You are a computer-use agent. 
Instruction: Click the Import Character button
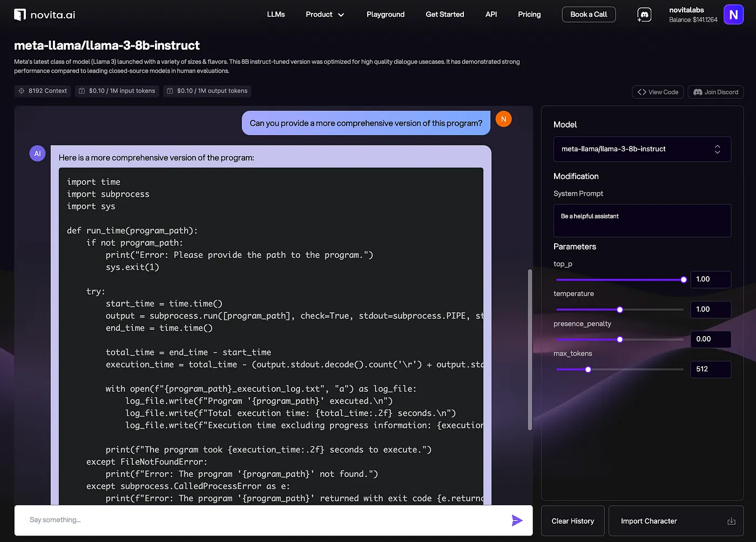[x=676, y=521]
